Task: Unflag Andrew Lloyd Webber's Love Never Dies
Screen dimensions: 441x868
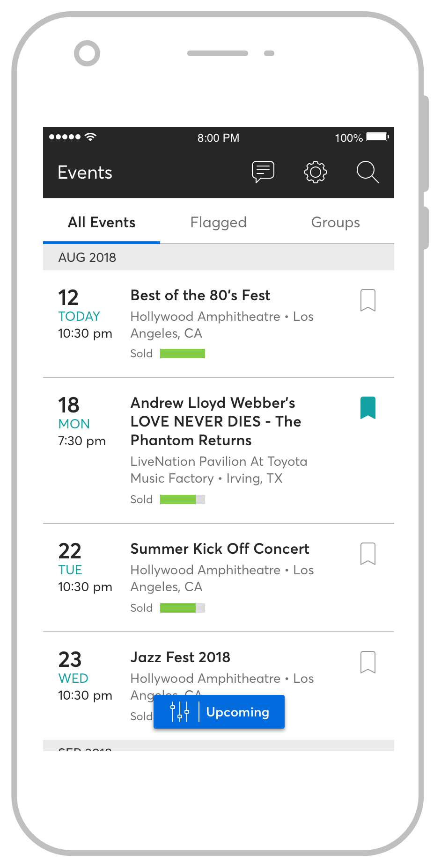Action: 367,408
